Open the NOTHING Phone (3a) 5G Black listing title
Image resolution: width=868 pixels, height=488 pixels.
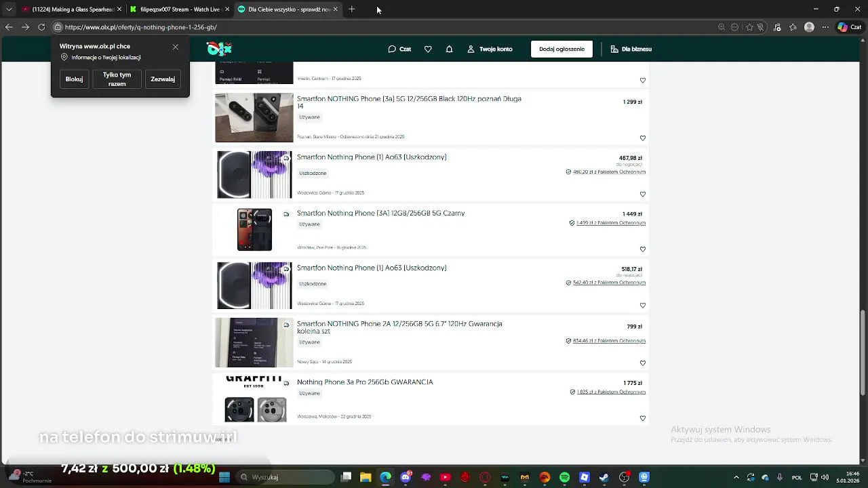click(x=409, y=102)
